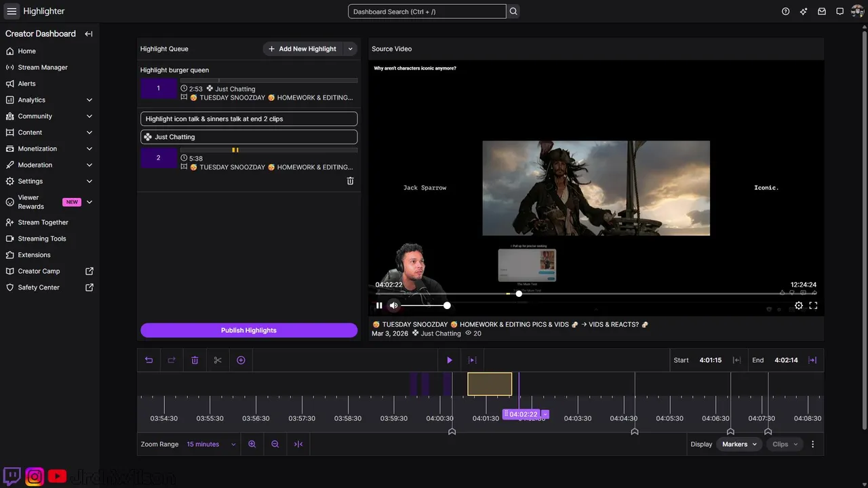Delete highlight 2 with its trash icon
The width and height of the screenshot is (868, 488).
[x=351, y=181]
